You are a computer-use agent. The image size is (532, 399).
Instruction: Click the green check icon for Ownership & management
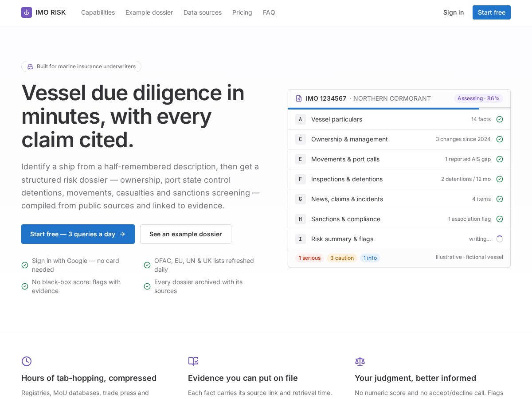pos(500,139)
